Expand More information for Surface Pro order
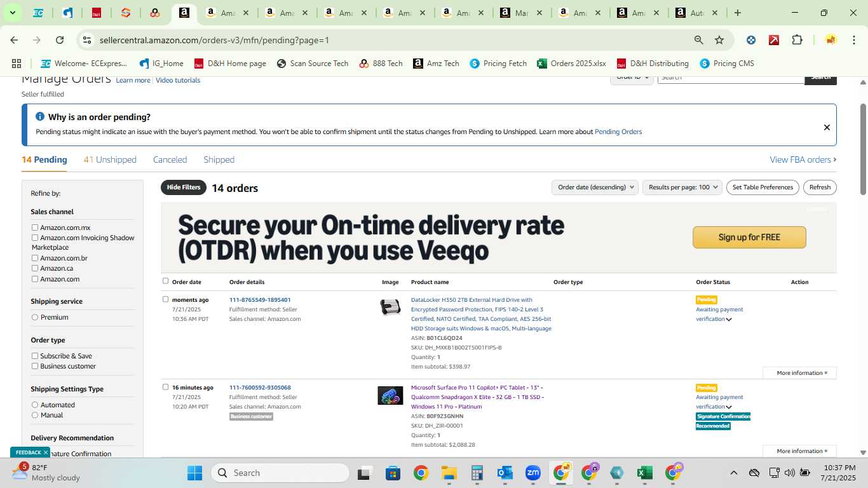868x488 pixels. [802, 451]
